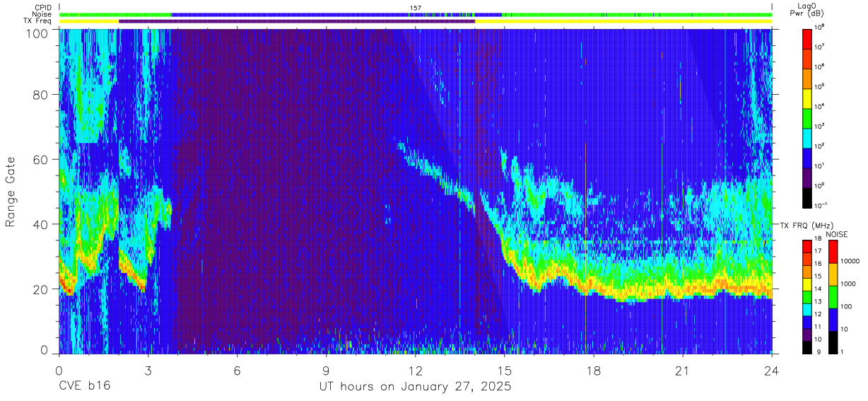The height and width of the screenshot is (401, 868).
Task: Click the UT hours on January 27, 2025 title
Action: [415, 387]
